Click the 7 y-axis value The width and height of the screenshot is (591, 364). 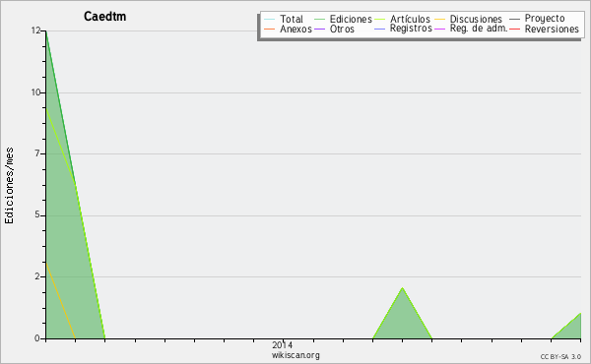(37, 153)
